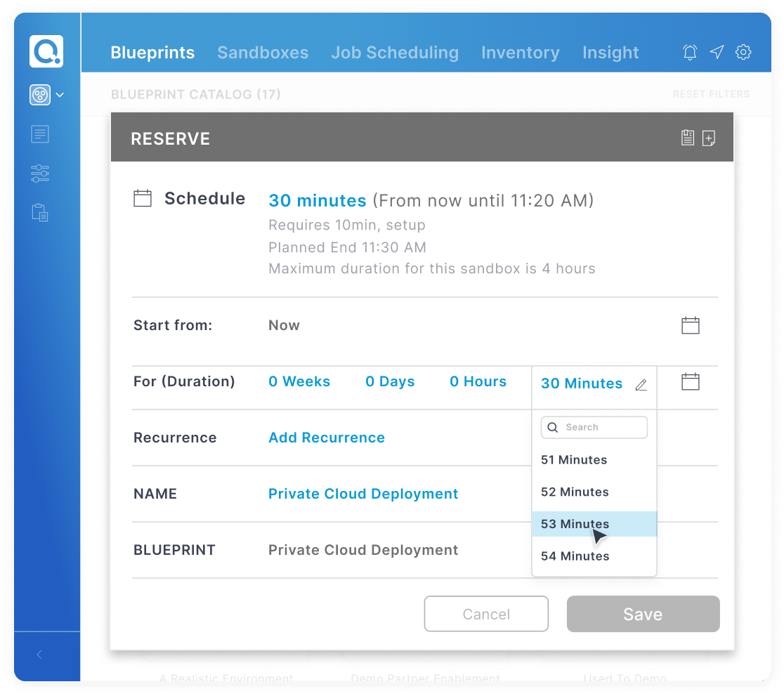Viewport: 784px width, 696px height.
Task: Collapse the sidebar with the left arrow
Action: coord(39,655)
